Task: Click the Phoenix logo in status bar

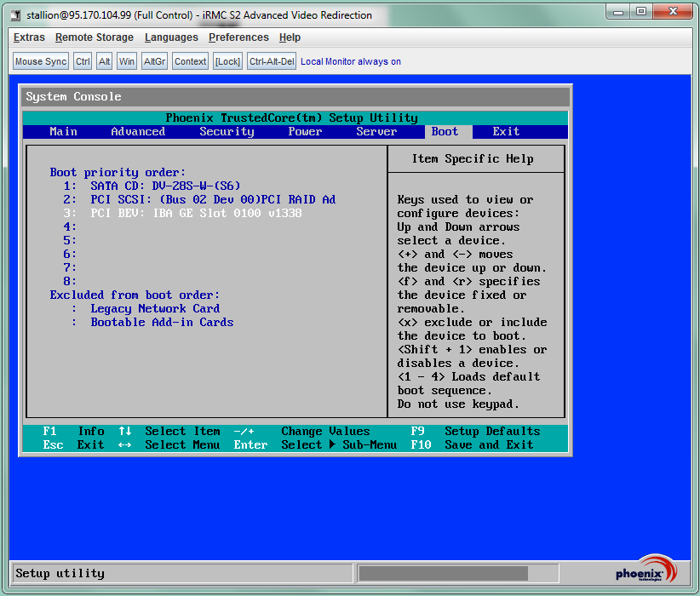Action: pyautogui.click(x=646, y=570)
